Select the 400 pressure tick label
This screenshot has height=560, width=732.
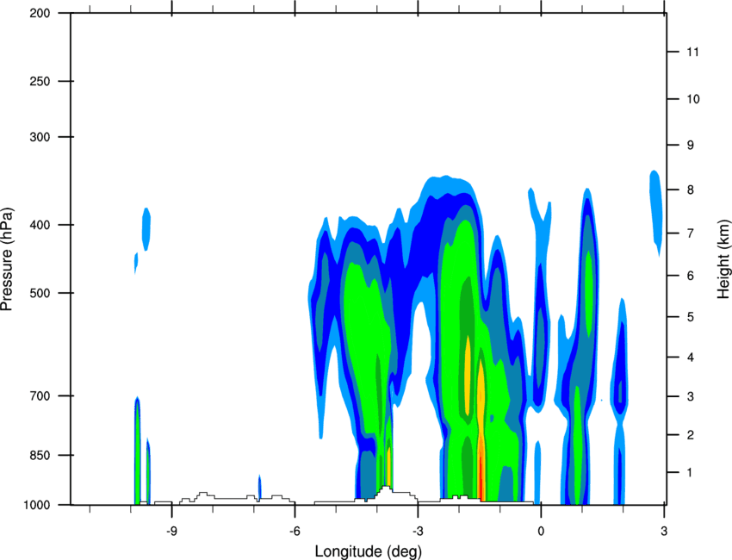click(40, 225)
